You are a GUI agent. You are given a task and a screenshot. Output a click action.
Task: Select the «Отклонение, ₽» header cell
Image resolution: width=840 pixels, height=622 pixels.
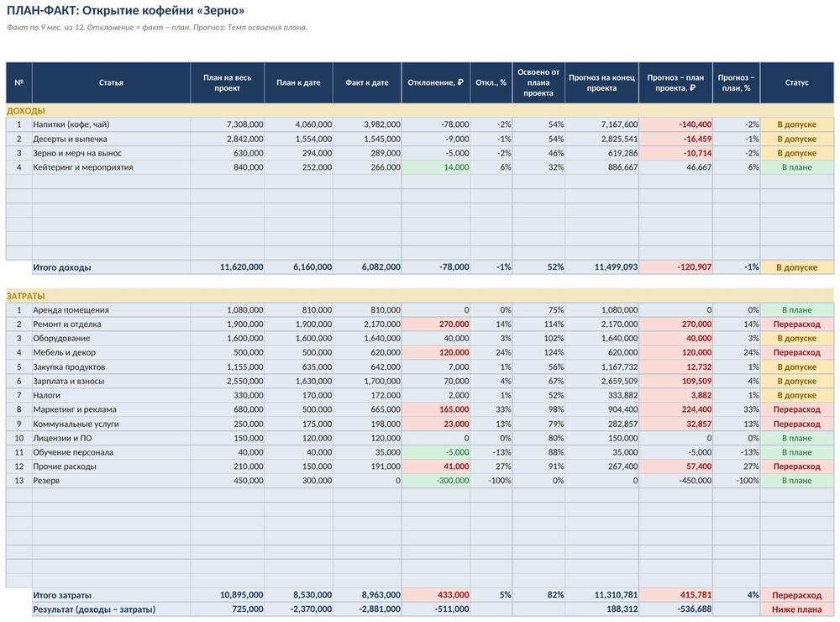(435, 82)
